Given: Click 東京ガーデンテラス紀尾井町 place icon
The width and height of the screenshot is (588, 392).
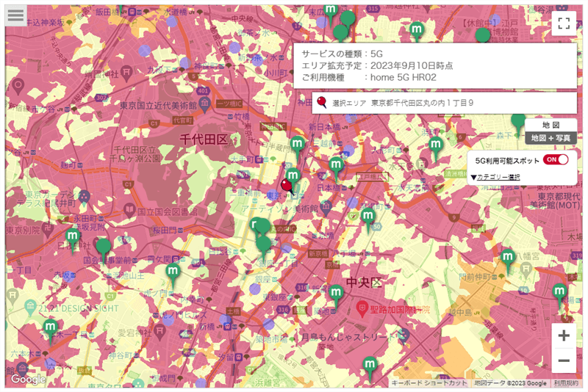Looking at the screenshot, I should (x=85, y=196).
